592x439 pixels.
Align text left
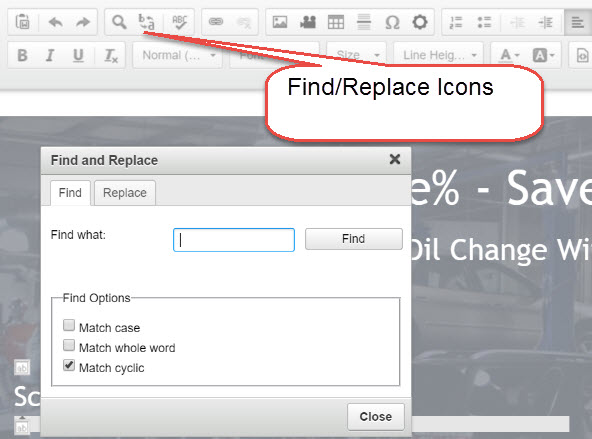[578, 22]
